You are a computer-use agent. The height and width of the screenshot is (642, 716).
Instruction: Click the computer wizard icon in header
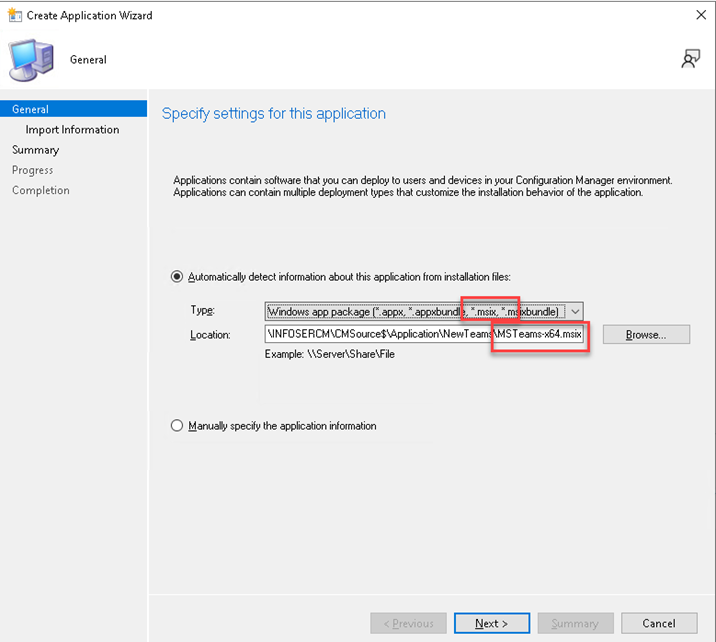32,60
